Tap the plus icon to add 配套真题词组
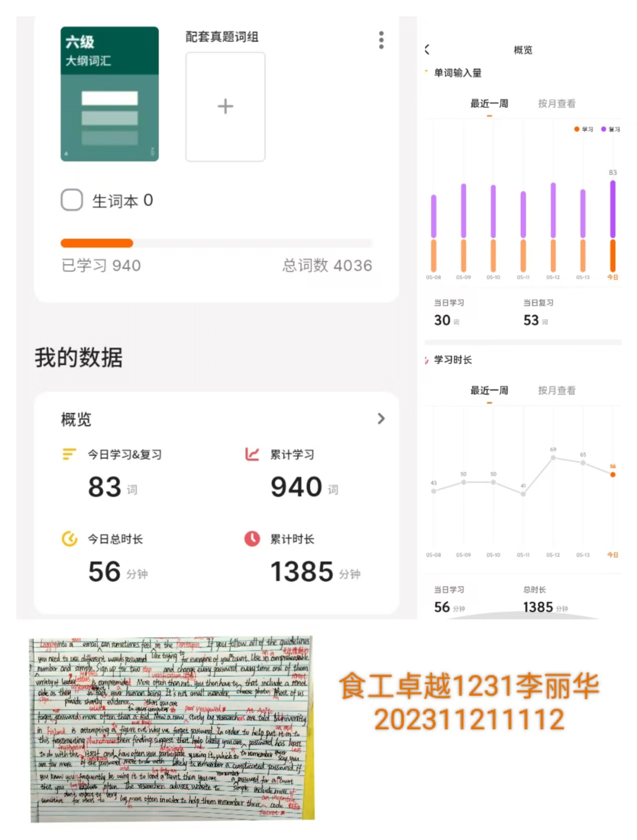Viewport: 637px width, 840px height. point(225,107)
